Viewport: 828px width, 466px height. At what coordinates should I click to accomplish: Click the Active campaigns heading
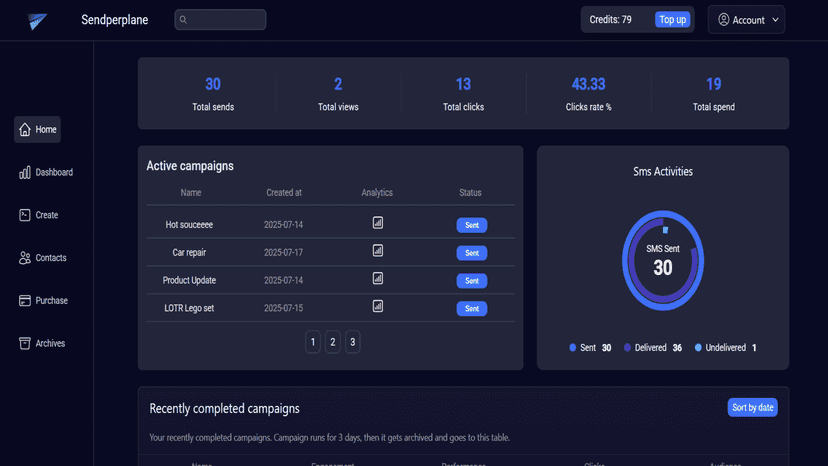click(190, 166)
